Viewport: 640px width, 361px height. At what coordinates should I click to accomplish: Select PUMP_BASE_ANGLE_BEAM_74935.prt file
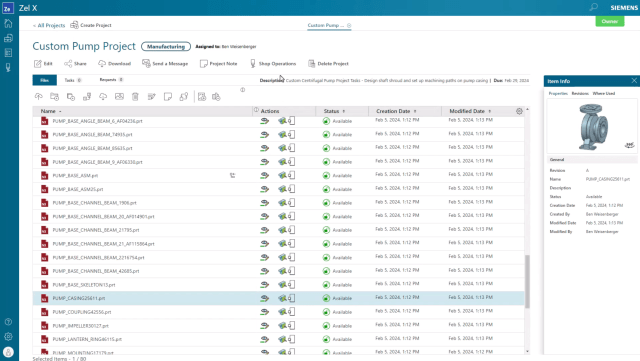pyautogui.click(x=92, y=134)
